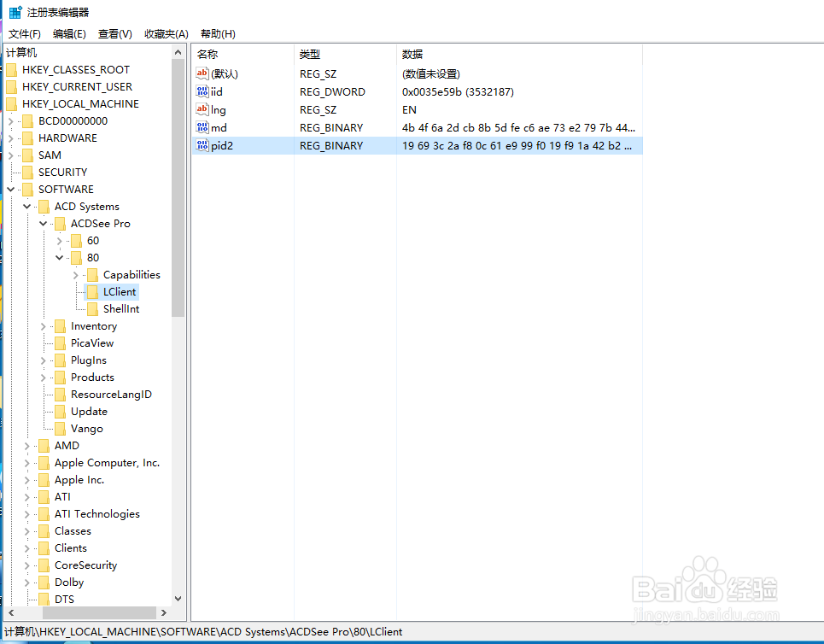Open the 帮助(H) menu
This screenshot has width=824, height=644.
pyautogui.click(x=218, y=34)
